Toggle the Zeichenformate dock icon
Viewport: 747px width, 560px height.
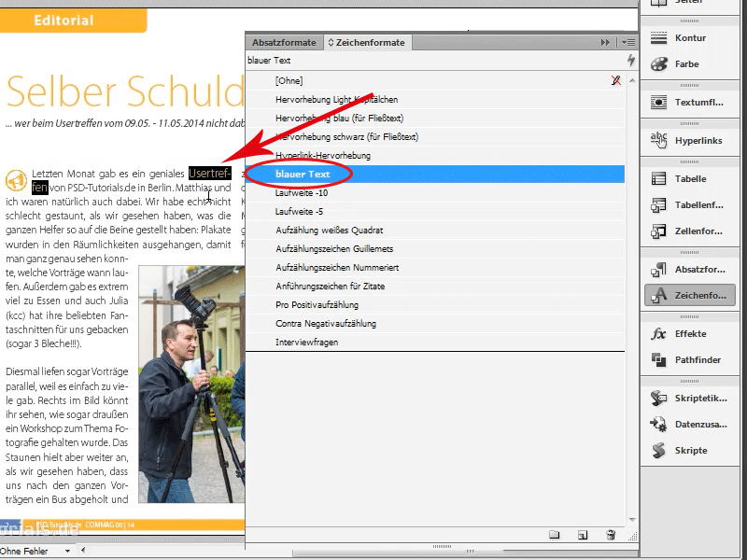690,295
